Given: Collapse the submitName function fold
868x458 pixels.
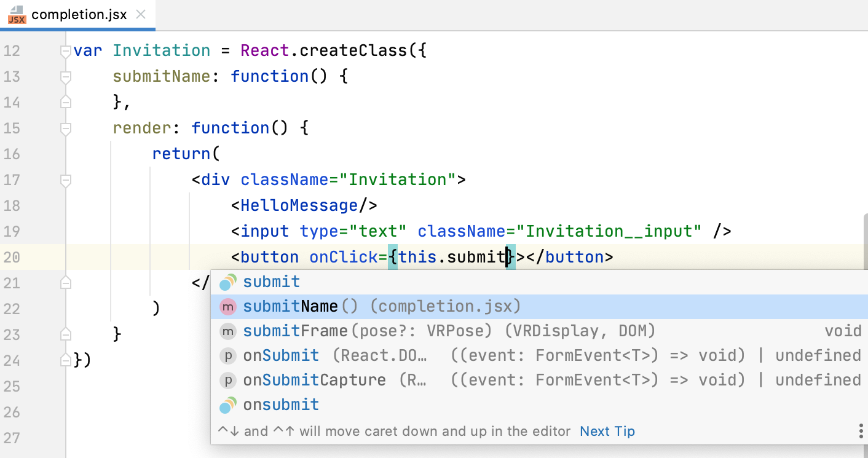Looking at the screenshot, I should tap(65, 76).
